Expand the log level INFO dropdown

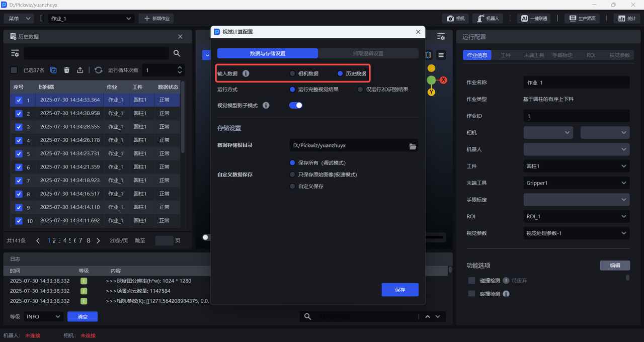click(43, 316)
